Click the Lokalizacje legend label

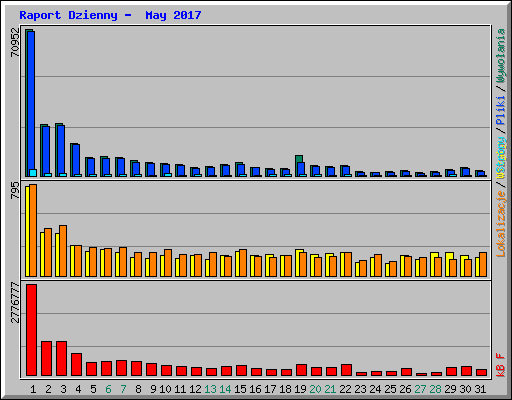(501, 224)
